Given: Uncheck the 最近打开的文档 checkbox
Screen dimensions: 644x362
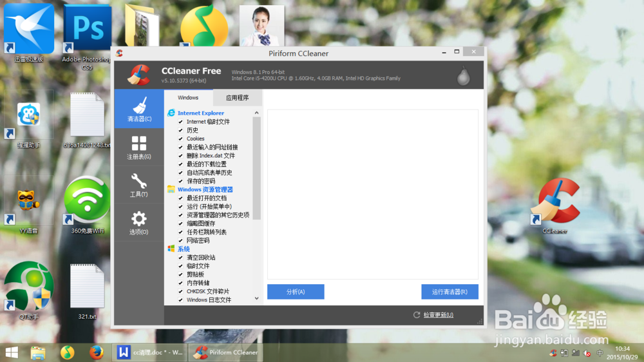Looking at the screenshot, I should [x=181, y=198].
